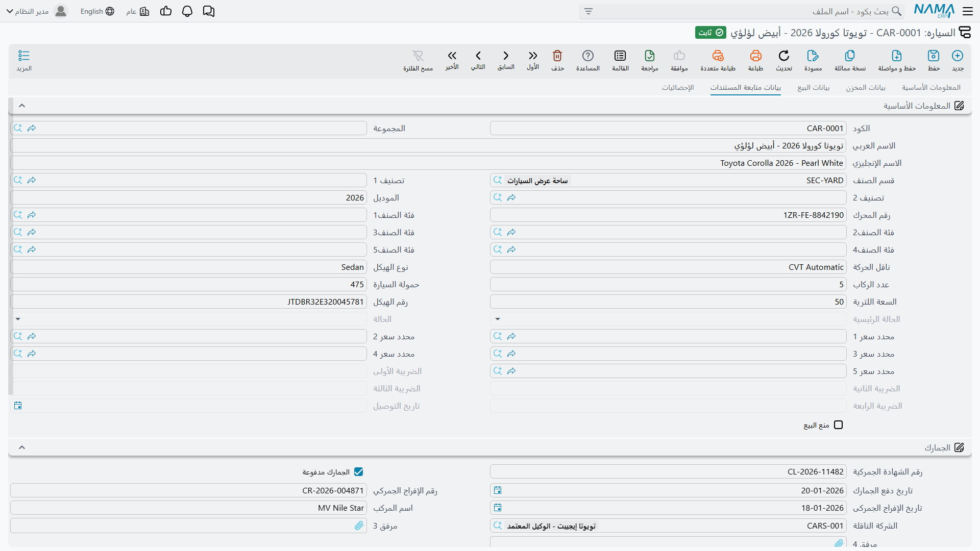Click edit icon beside الجمارك section title
This screenshot has width=980, height=551.
(x=959, y=447)
